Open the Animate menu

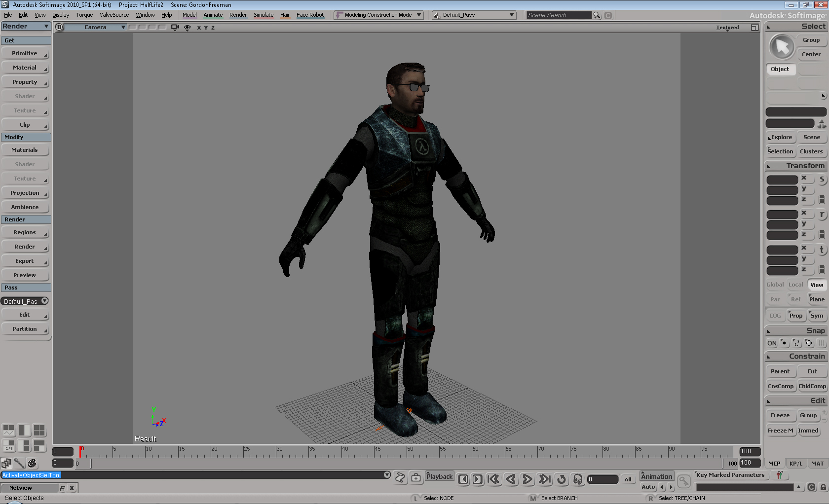coord(213,15)
